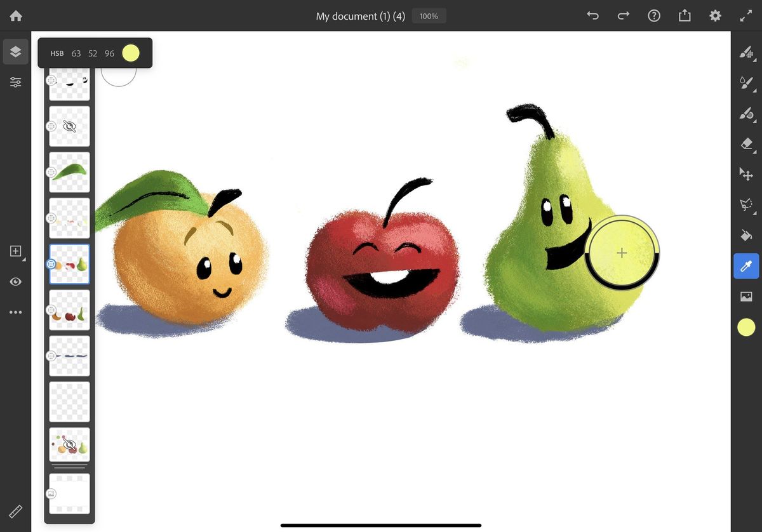Expand the Pixel brush variants via corner arrow

click(x=756, y=62)
